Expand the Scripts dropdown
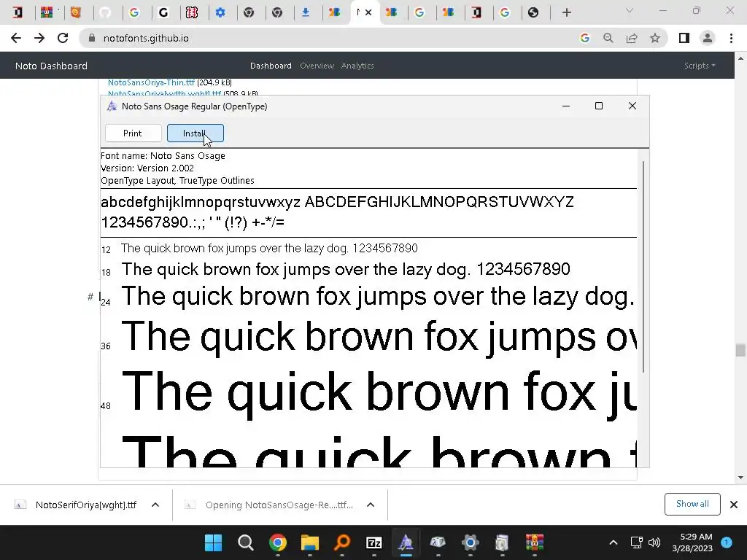The image size is (747, 560). [x=700, y=66]
